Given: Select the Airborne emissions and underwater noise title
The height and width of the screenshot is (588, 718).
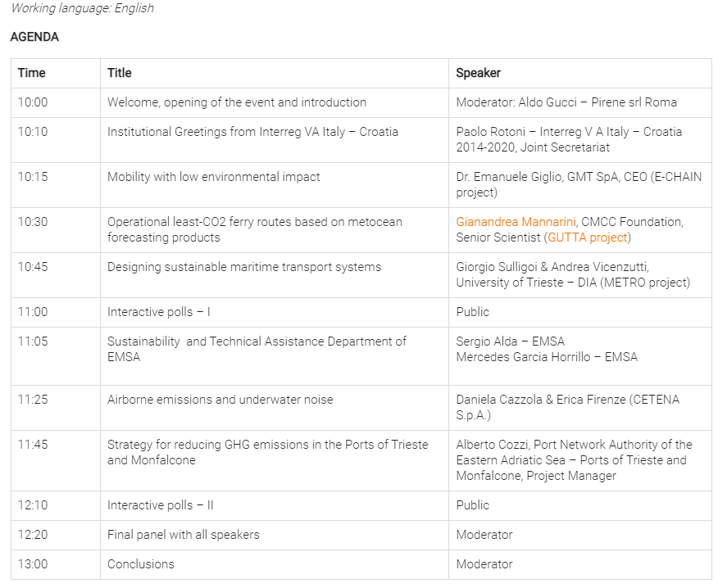Looking at the screenshot, I should click(220, 400).
